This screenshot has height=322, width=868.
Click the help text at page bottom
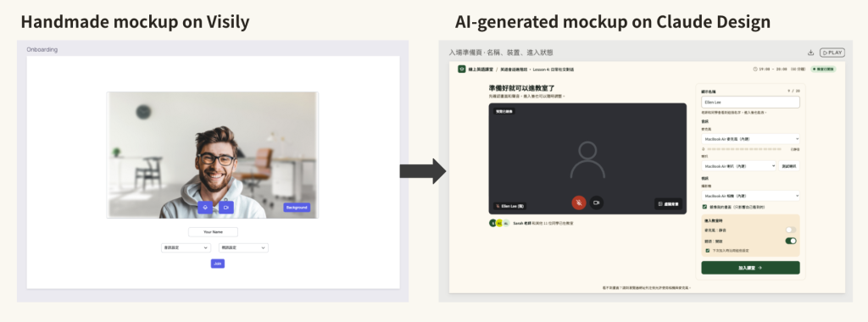tap(647, 288)
